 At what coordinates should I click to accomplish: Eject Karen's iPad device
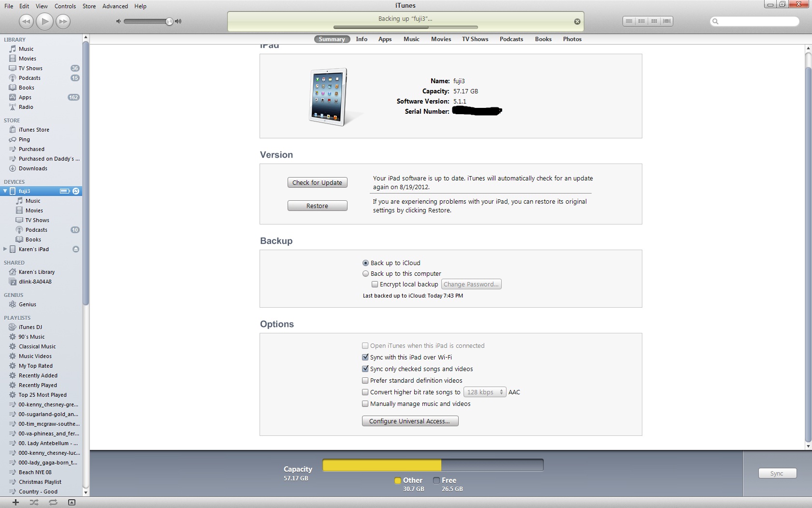pos(76,249)
